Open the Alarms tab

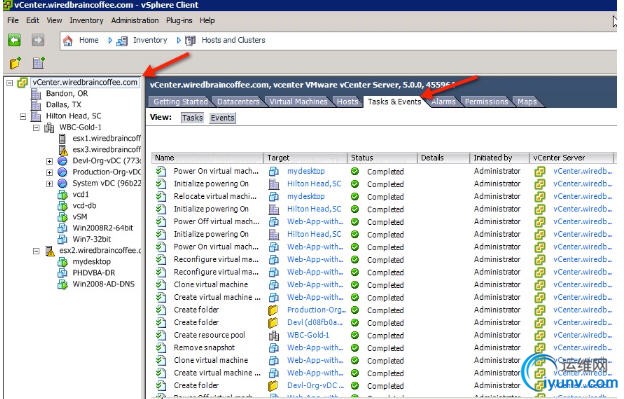pyautogui.click(x=443, y=102)
